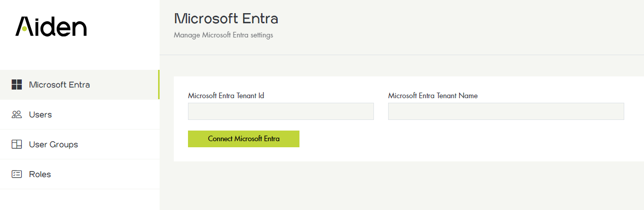
Task: Click the green active indicator bar in sidebar
Action: point(159,85)
